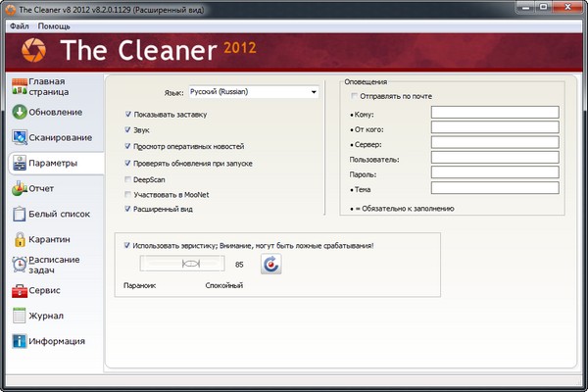Open the Информация section
The image size is (588, 392).
point(56,342)
